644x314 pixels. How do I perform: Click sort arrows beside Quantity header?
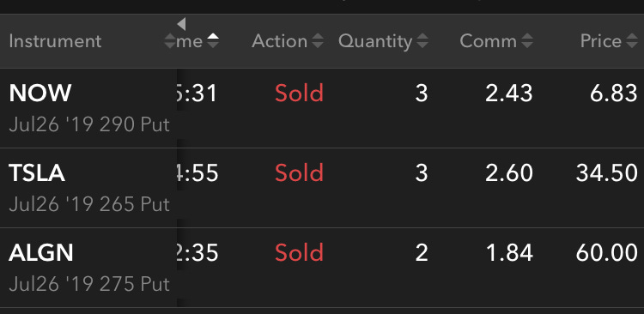click(422, 41)
